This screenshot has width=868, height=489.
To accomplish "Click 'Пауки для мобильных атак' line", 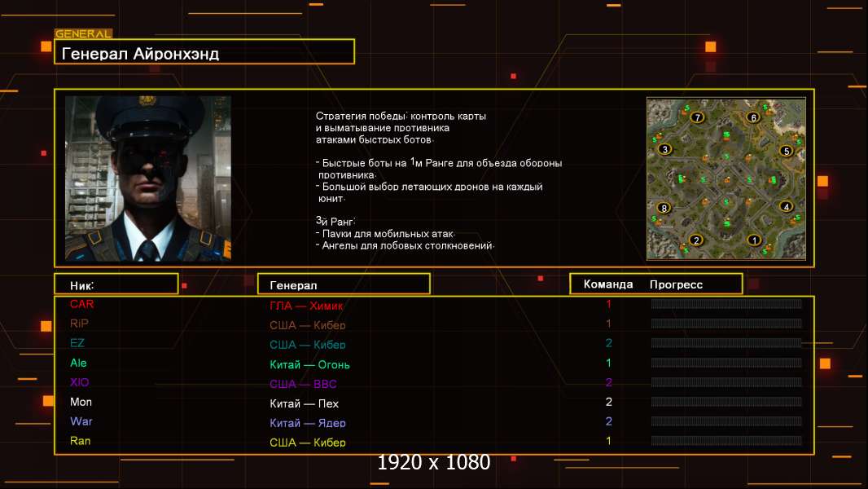I will click(386, 234).
